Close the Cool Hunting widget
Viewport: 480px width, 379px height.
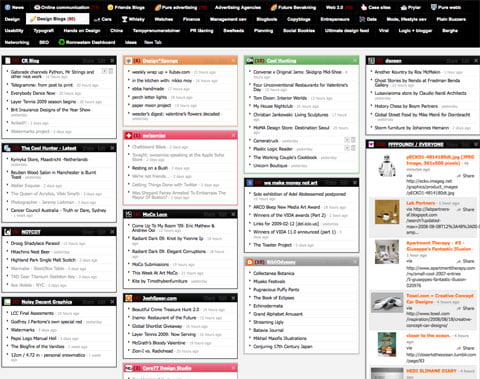355,60
